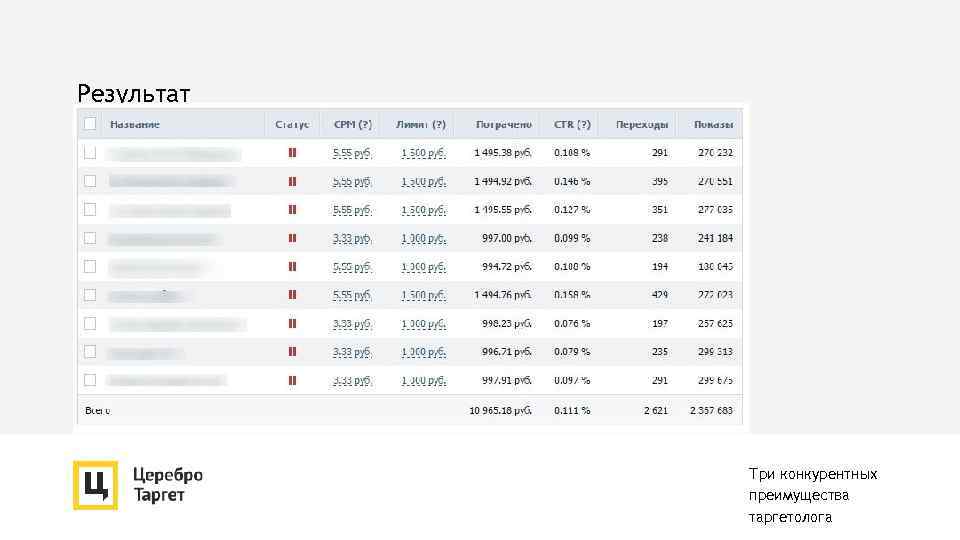
Task: Sort by the Переходы column header
Action: point(642,124)
